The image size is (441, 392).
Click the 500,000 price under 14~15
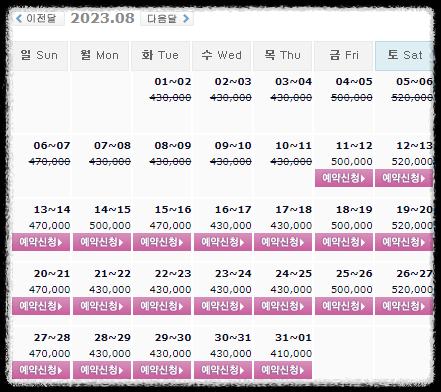[110, 226]
